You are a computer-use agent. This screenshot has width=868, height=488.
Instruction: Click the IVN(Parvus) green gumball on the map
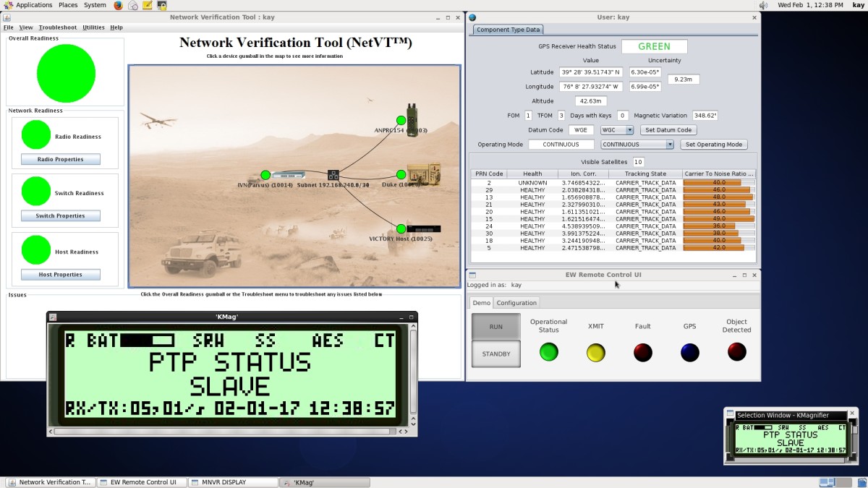(x=265, y=175)
